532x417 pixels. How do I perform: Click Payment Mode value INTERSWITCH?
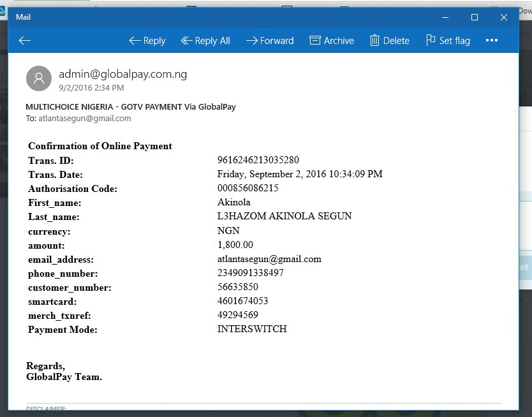point(252,329)
